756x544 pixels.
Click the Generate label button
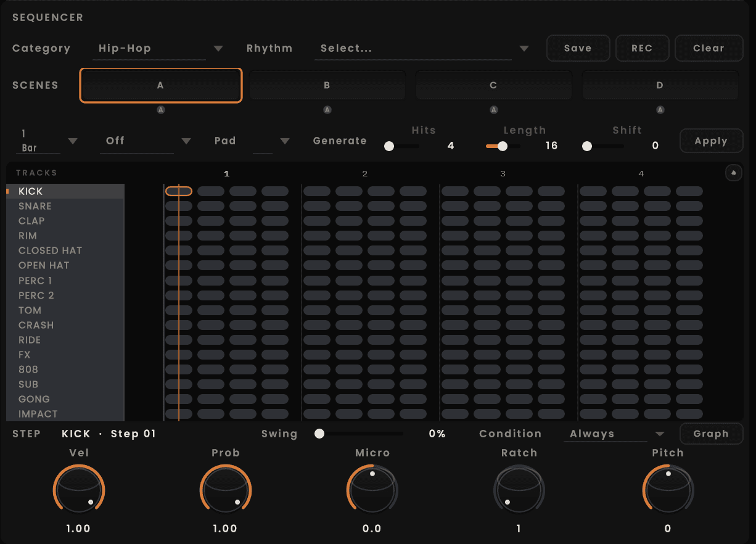pos(340,141)
